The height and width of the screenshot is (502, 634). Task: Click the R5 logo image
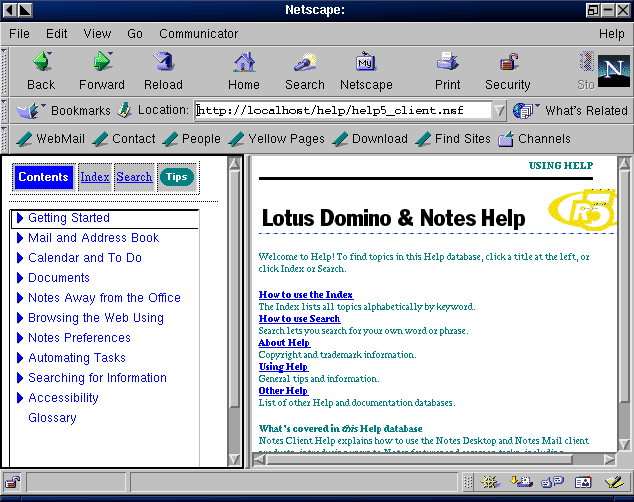click(583, 209)
